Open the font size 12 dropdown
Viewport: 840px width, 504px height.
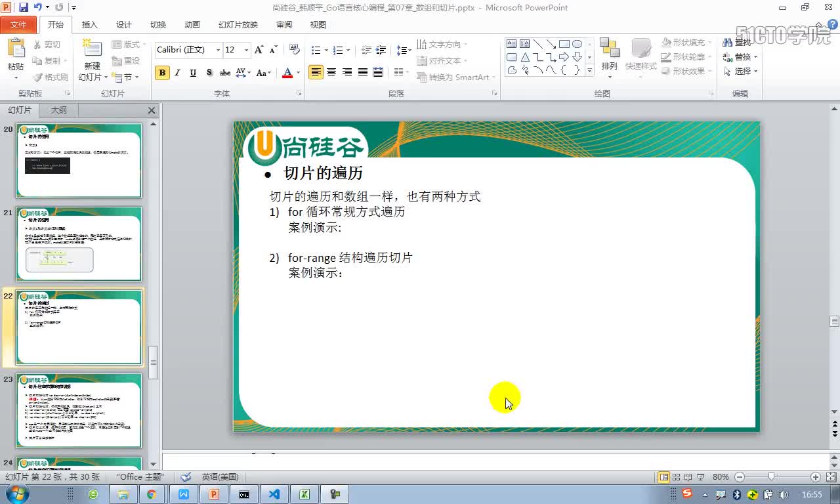pyautogui.click(x=247, y=50)
